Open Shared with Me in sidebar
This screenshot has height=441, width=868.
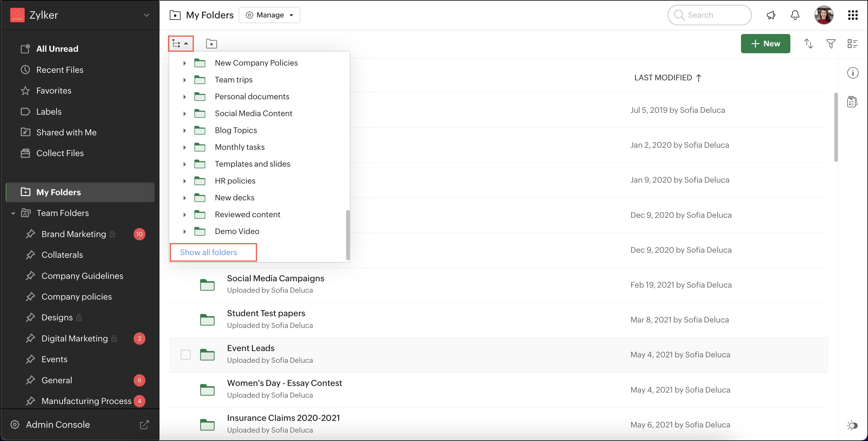pyautogui.click(x=66, y=132)
